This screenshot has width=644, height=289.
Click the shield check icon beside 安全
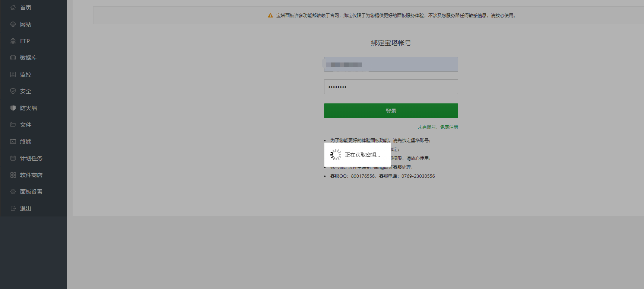tap(13, 91)
